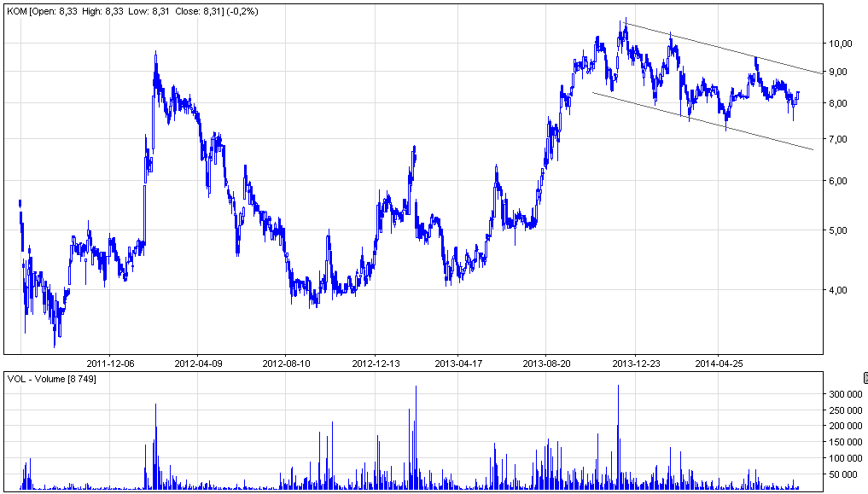Click the 200 000 volume axis label
The image size is (868, 494).
click(x=845, y=426)
